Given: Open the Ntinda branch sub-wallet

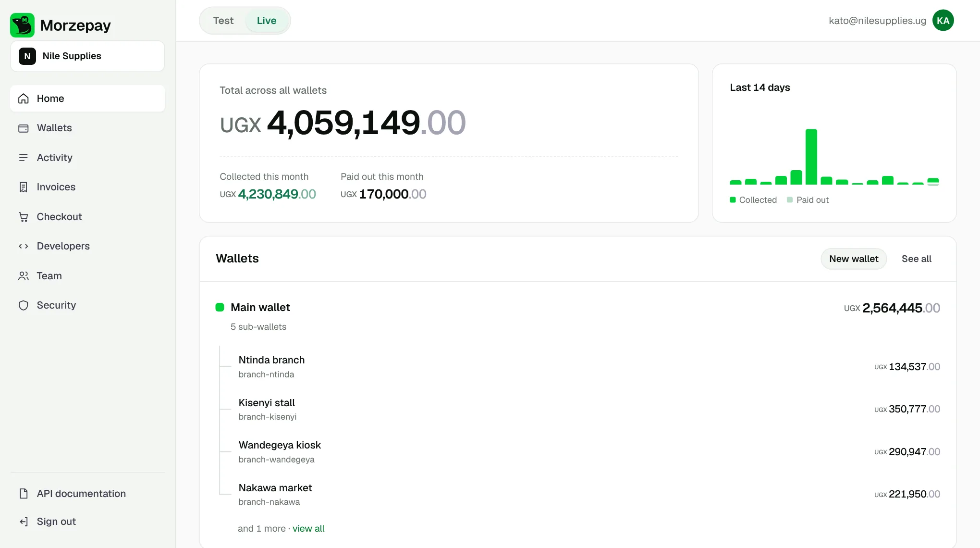Looking at the screenshot, I should tap(588, 367).
